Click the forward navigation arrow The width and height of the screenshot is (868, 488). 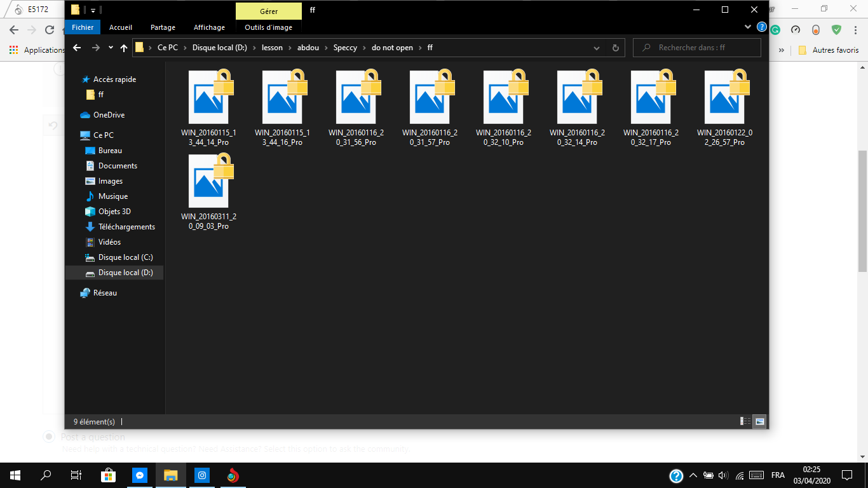pos(96,48)
